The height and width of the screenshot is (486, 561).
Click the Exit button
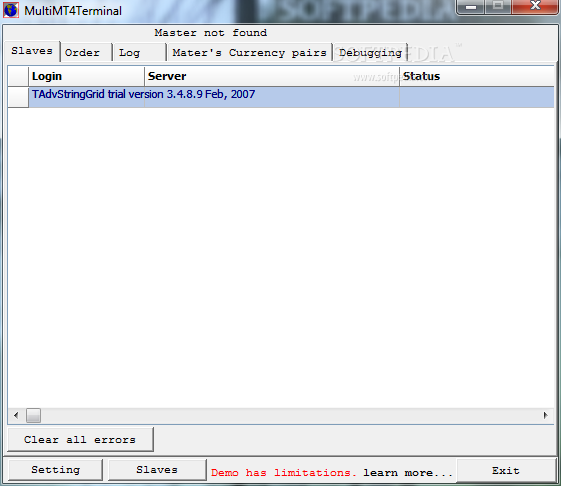pyautogui.click(x=506, y=471)
